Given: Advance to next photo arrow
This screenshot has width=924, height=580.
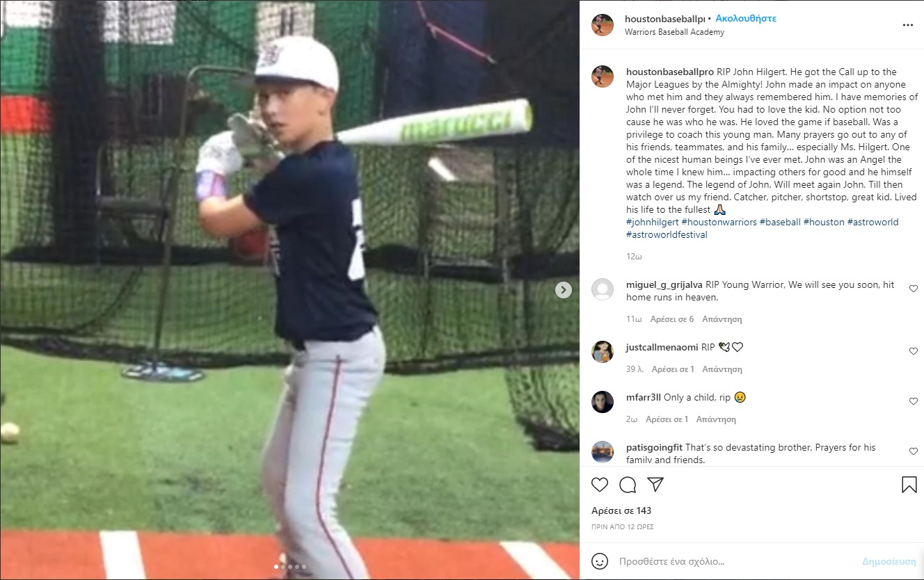Looking at the screenshot, I should pyautogui.click(x=564, y=290).
